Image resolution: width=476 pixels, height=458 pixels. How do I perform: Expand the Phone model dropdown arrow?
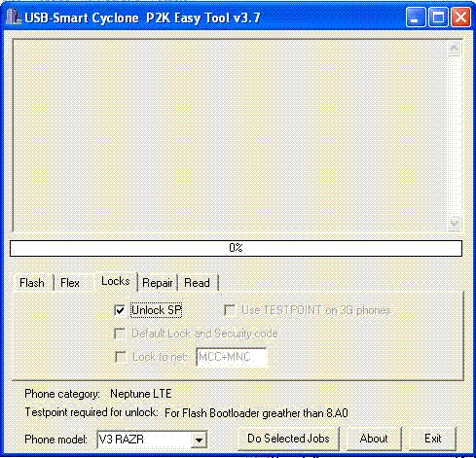[199, 440]
